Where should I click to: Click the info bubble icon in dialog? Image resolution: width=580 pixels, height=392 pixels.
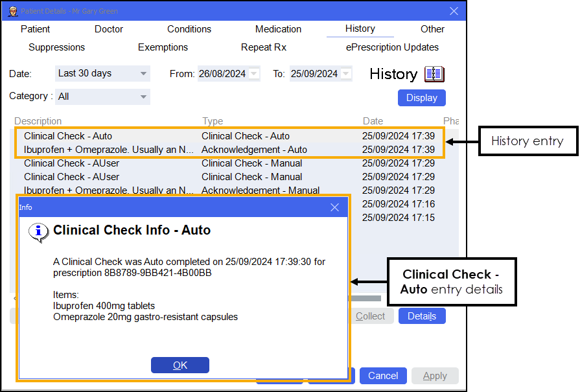39,232
